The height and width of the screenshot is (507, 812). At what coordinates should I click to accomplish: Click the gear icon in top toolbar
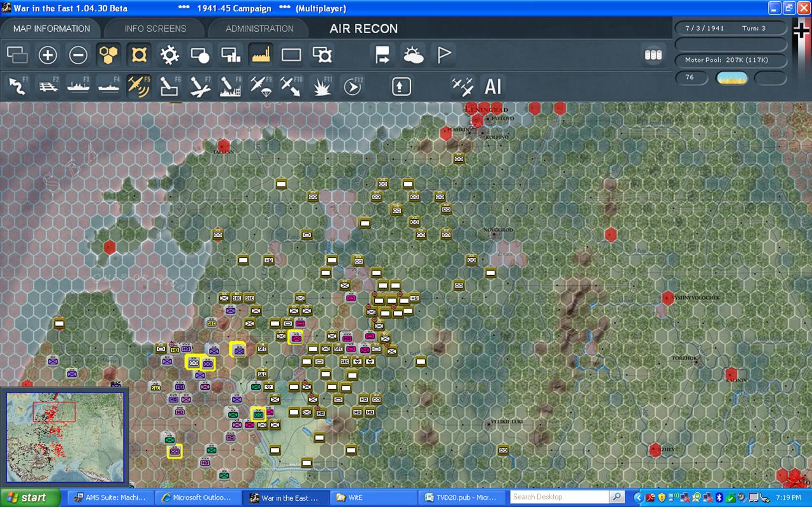pyautogui.click(x=170, y=55)
